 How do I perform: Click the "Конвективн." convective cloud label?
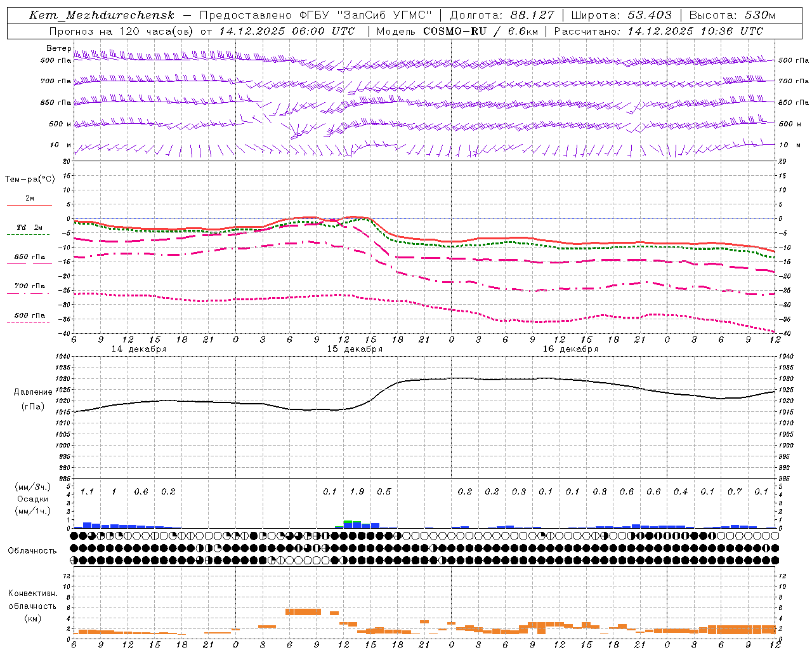click(x=33, y=594)
